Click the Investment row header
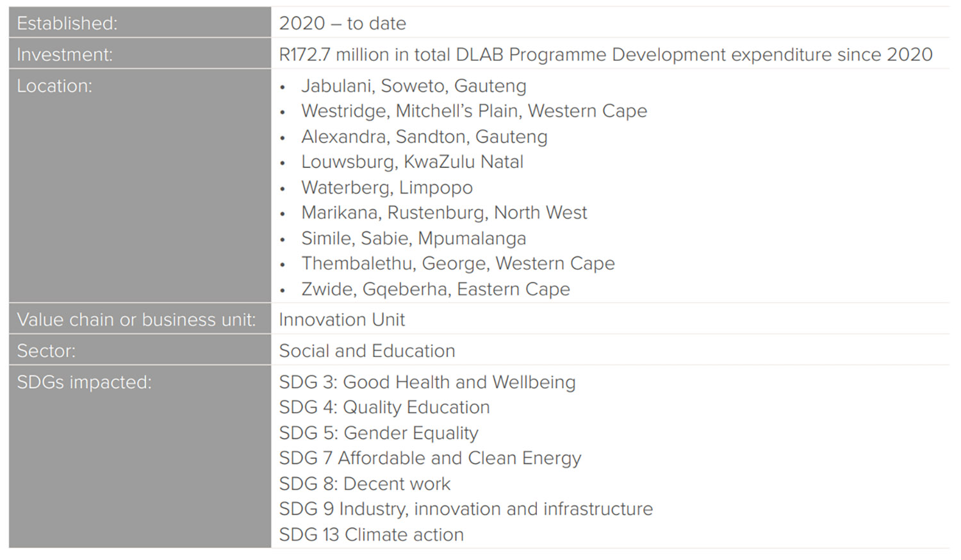961x560 pixels. (140, 54)
